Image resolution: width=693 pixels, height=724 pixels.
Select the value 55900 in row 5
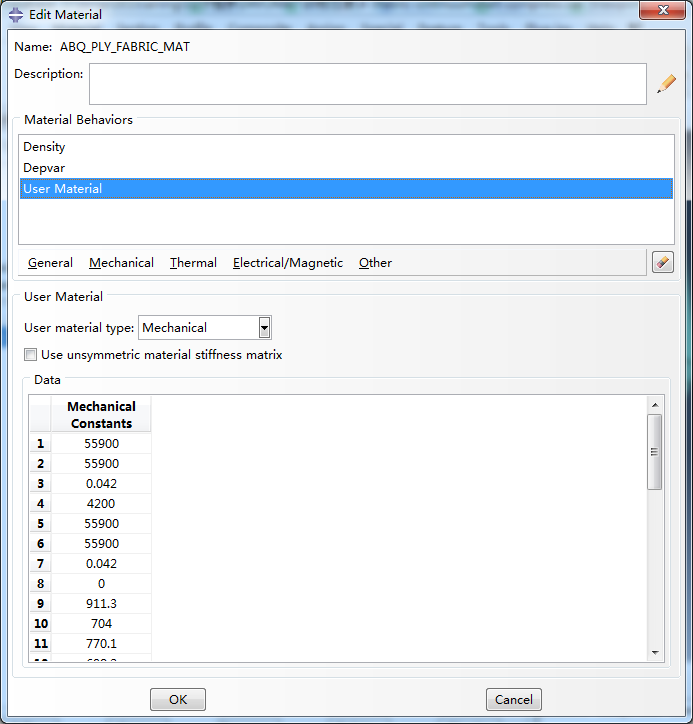pyautogui.click(x=102, y=524)
